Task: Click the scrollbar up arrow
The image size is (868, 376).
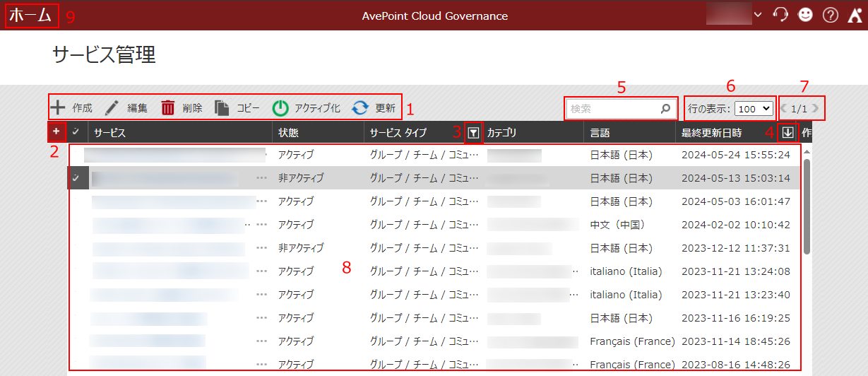Action: 807,151
